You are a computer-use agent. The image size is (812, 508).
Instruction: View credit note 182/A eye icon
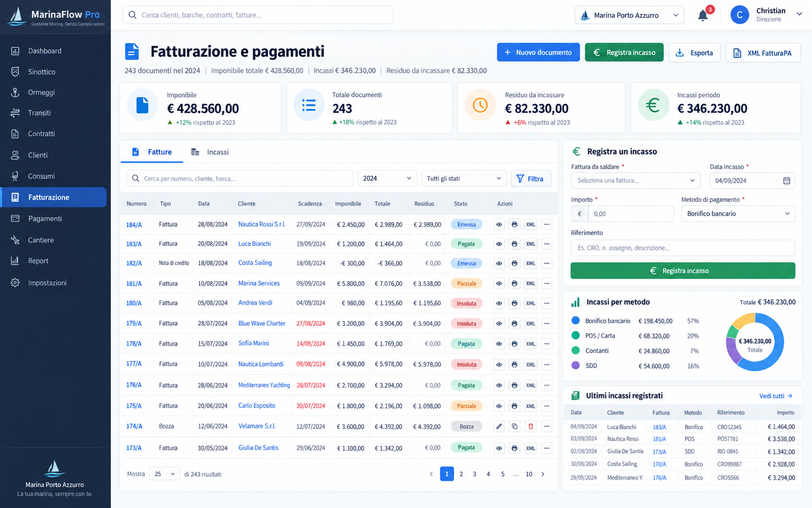pyautogui.click(x=499, y=263)
